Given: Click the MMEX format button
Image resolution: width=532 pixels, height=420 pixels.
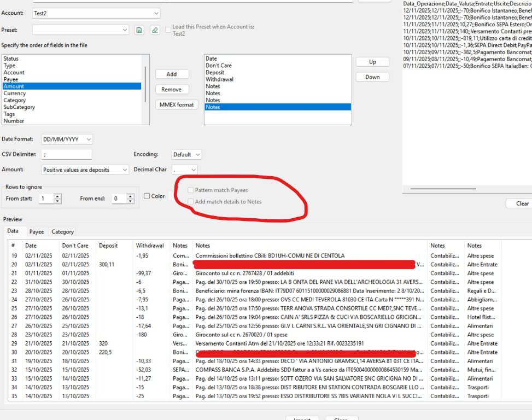Looking at the screenshot, I should [177, 104].
